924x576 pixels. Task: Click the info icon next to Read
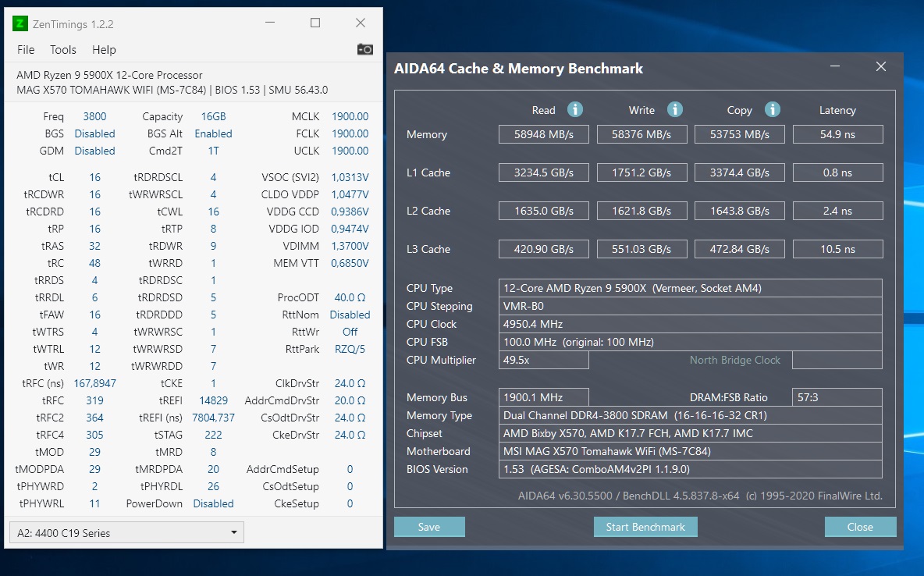point(575,109)
